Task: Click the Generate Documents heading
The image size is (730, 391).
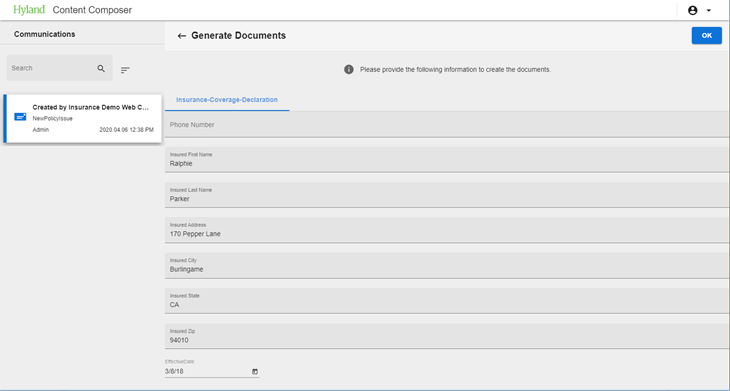Action: click(238, 36)
